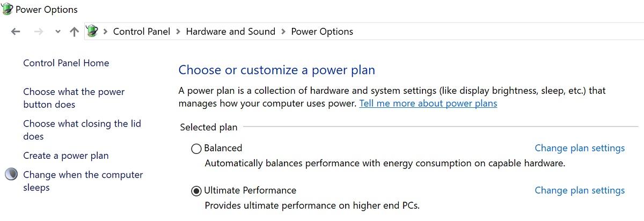Viewport: 644px width, 221px height.
Task: Open recent locations dropdown chevron
Action: 57,32
